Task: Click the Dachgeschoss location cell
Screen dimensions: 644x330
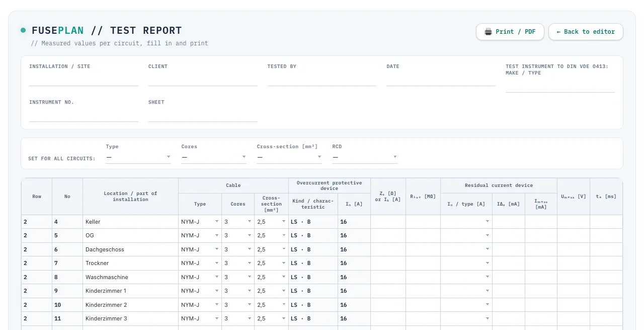Action: 130,249
